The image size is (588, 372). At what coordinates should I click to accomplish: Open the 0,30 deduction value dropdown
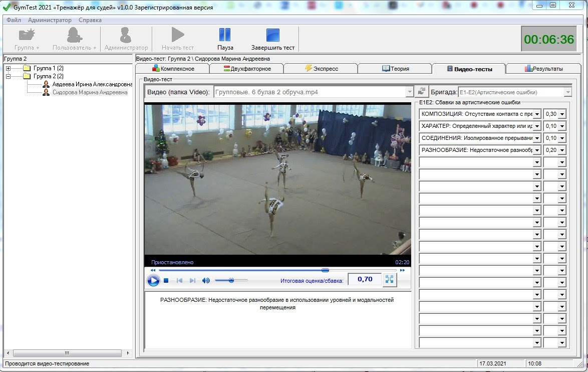point(561,114)
